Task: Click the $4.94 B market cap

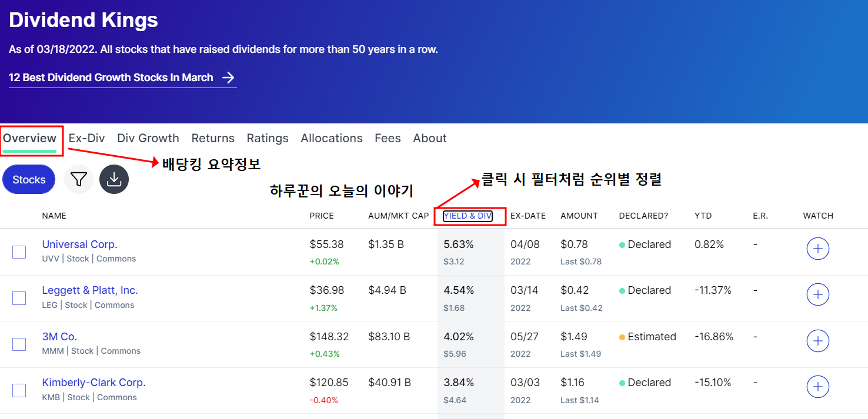Action: pos(388,290)
